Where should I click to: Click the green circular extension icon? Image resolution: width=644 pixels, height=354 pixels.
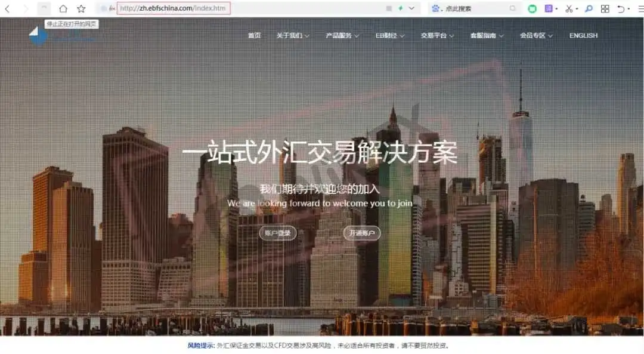tap(532, 8)
